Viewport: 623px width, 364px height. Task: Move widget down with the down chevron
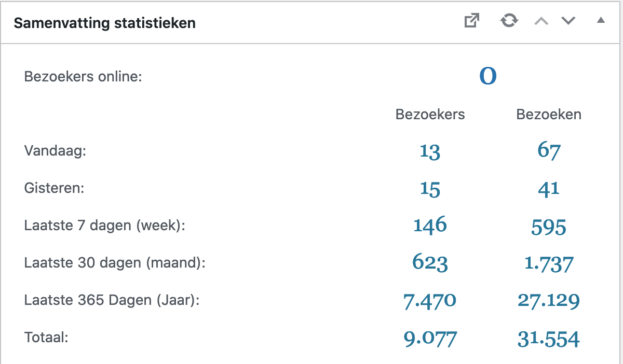568,21
